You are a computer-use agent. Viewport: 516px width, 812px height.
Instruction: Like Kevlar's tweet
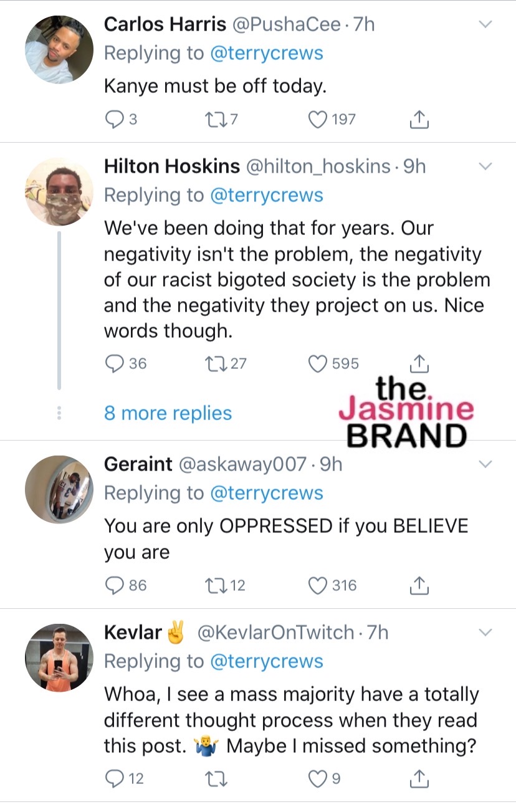click(318, 778)
